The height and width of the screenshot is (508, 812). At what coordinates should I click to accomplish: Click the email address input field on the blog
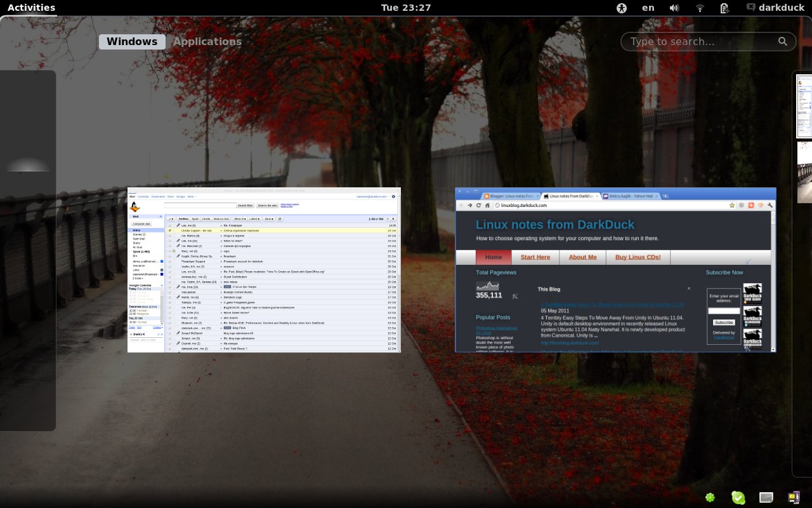724,311
